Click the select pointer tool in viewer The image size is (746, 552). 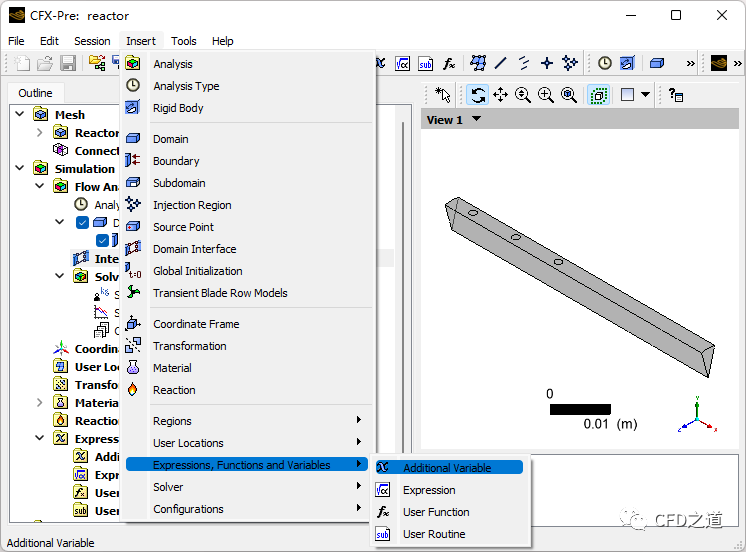point(443,95)
